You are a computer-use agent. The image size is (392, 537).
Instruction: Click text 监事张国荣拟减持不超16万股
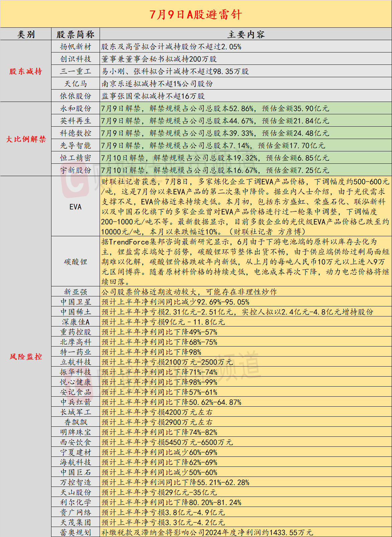tap(153, 96)
